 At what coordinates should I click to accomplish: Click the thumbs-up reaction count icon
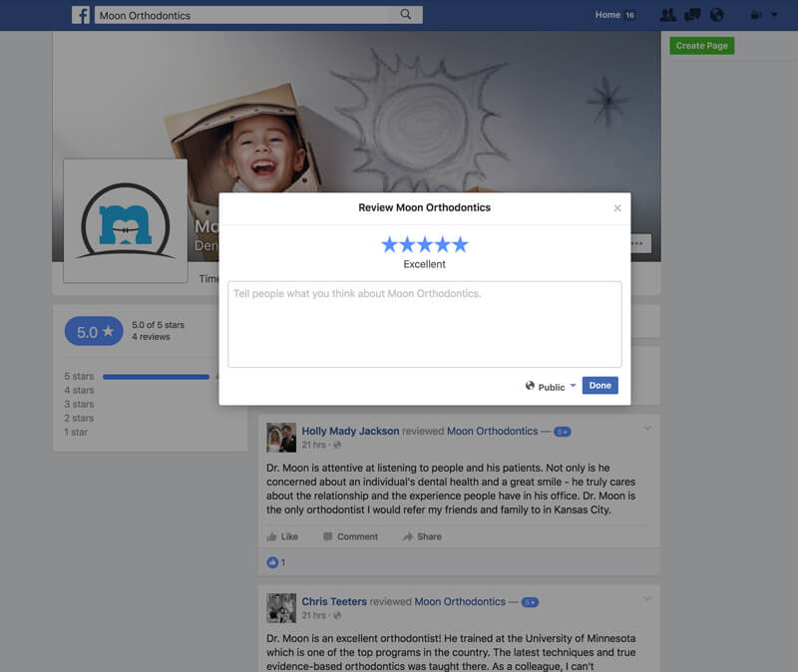[x=273, y=562]
